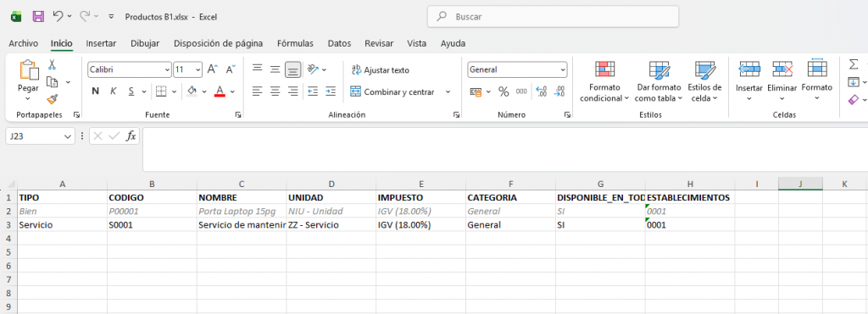Switch to the Datos tab
This screenshot has height=314, width=868.
[x=339, y=43]
